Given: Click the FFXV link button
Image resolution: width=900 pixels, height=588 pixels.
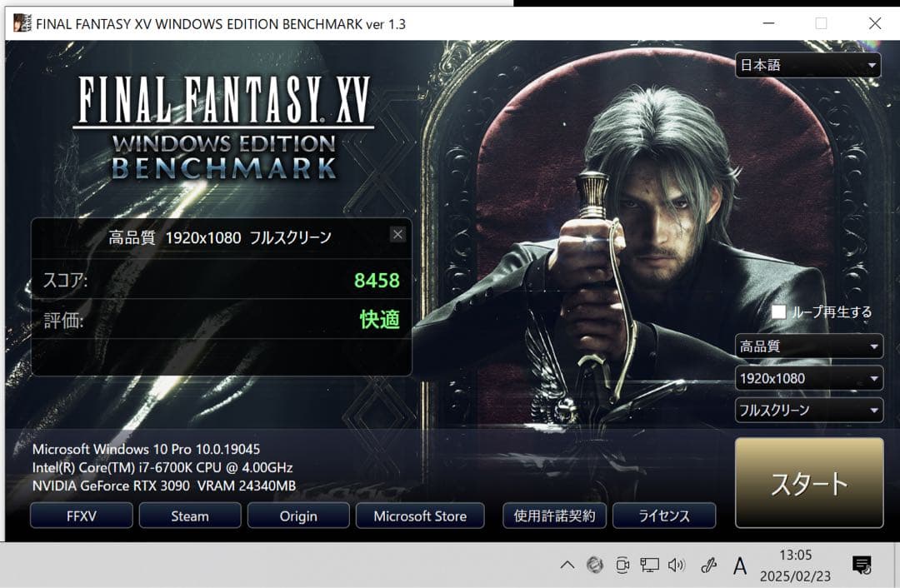Looking at the screenshot, I should click(82, 516).
